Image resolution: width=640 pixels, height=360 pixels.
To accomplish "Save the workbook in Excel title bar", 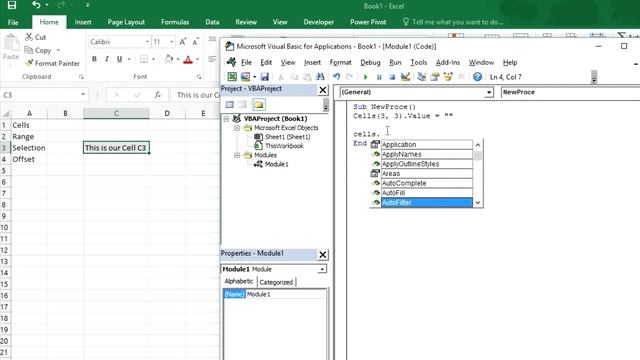I will 12,5.
